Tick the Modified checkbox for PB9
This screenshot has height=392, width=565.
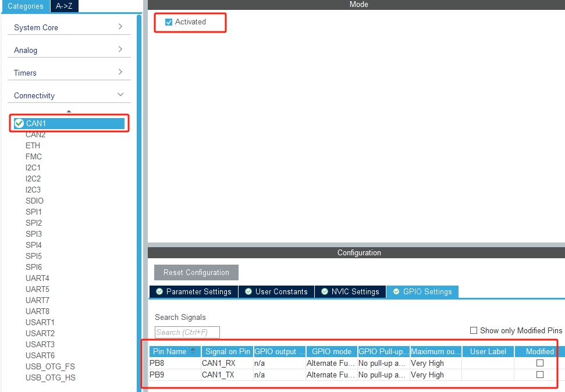(x=540, y=375)
